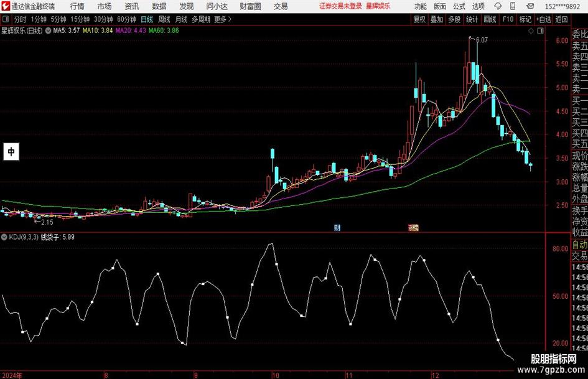
Task: Click the 多股 multi-stock button
Action: click(x=454, y=19)
